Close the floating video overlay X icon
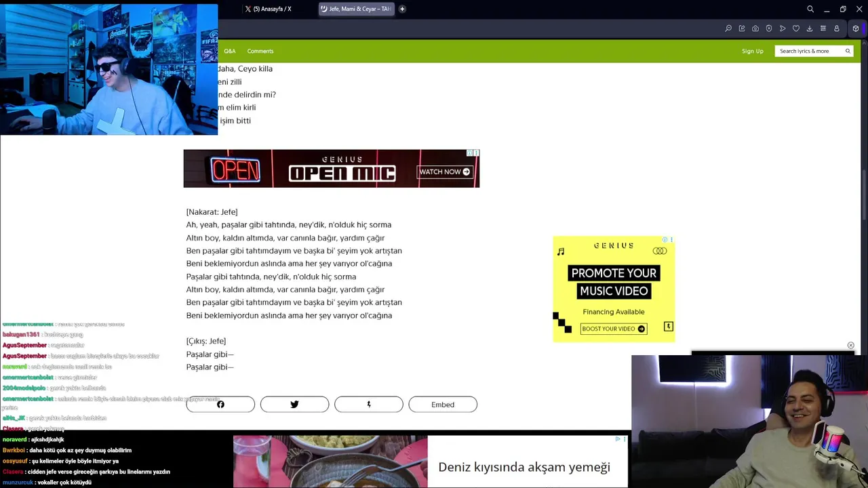The width and height of the screenshot is (868, 488). (x=851, y=346)
